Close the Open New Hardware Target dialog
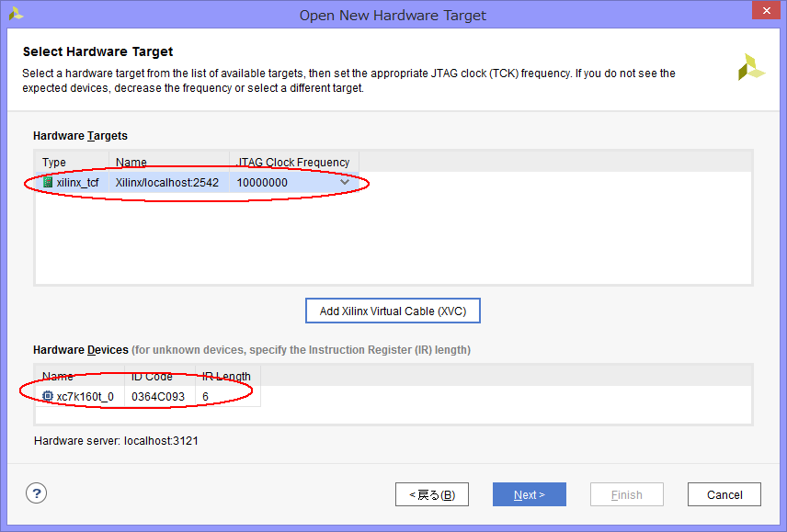The width and height of the screenshot is (787, 532). pyautogui.click(x=762, y=13)
